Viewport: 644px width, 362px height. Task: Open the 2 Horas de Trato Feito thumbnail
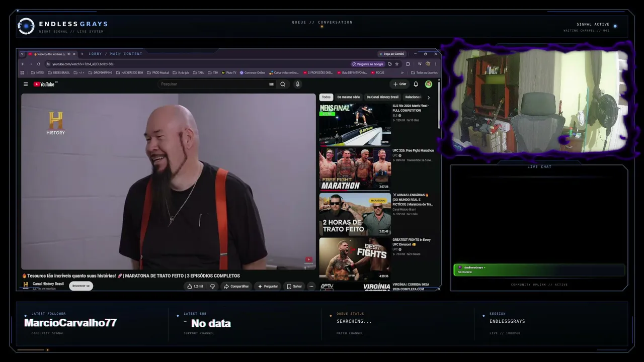pos(355,214)
